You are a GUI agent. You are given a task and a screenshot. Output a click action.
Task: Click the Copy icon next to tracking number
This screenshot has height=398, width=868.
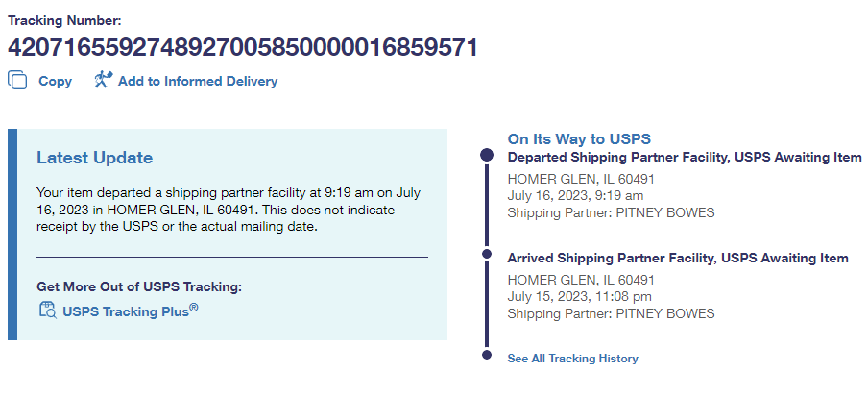[x=17, y=82]
